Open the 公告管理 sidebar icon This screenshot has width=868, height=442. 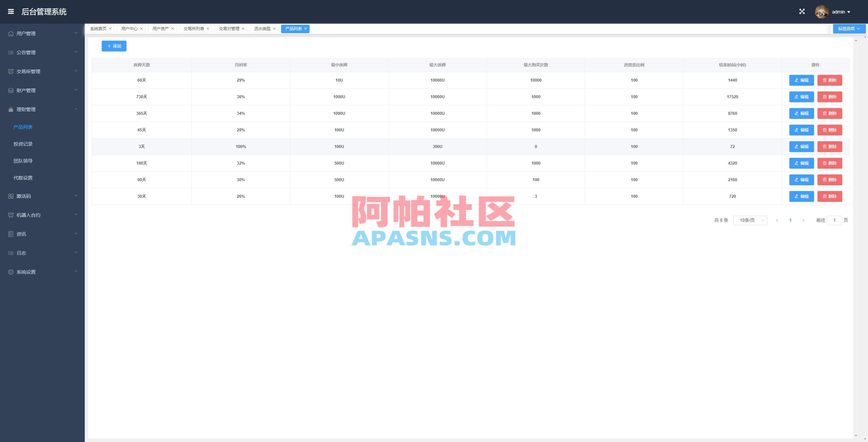point(10,52)
